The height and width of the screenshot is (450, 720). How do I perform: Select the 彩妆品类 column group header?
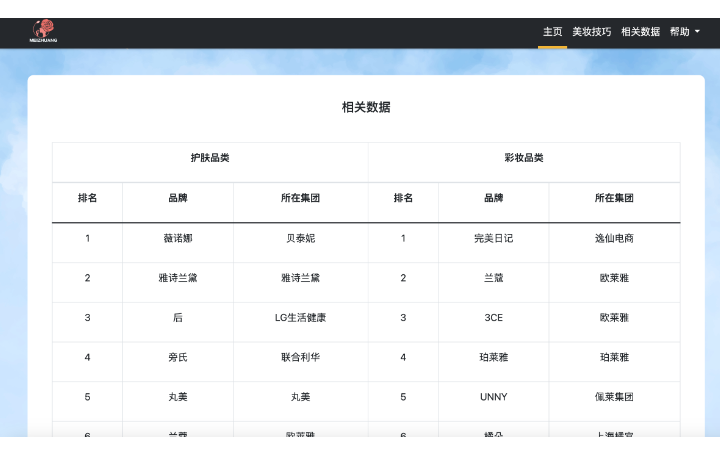(524, 158)
